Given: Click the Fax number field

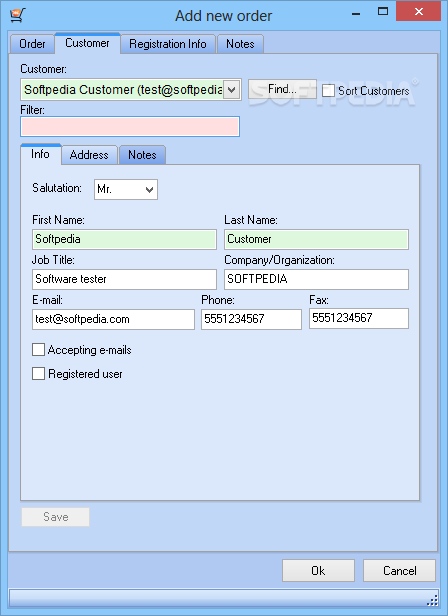Looking at the screenshot, I should [x=359, y=319].
